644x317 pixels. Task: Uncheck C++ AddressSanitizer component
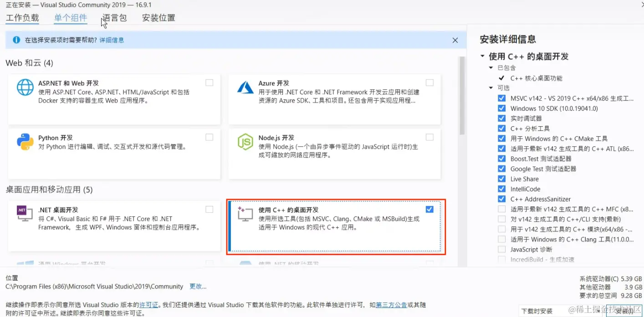501,199
